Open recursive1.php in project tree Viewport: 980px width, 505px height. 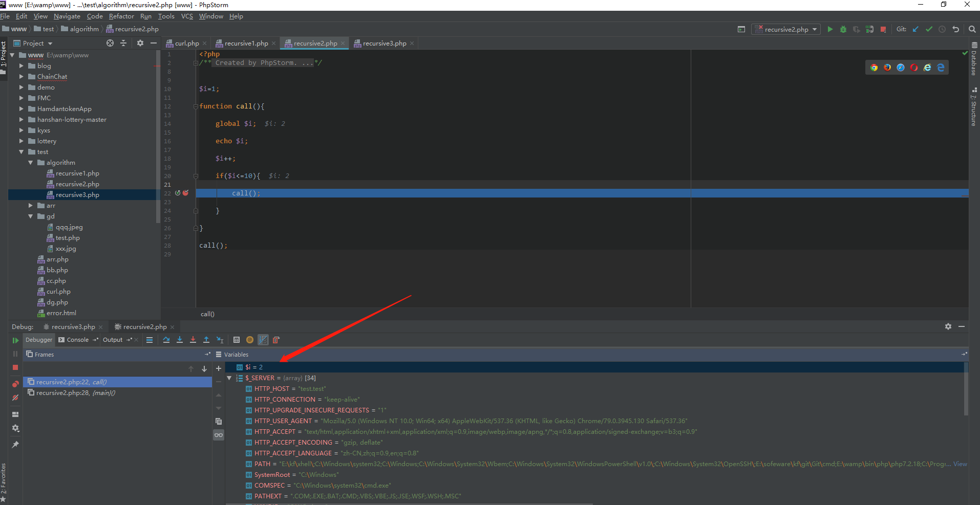[x=77, y=173]
